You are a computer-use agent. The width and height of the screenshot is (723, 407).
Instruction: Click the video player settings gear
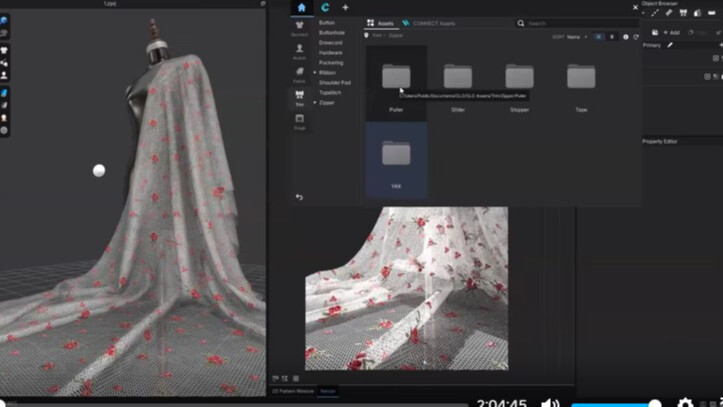[685, 403]
